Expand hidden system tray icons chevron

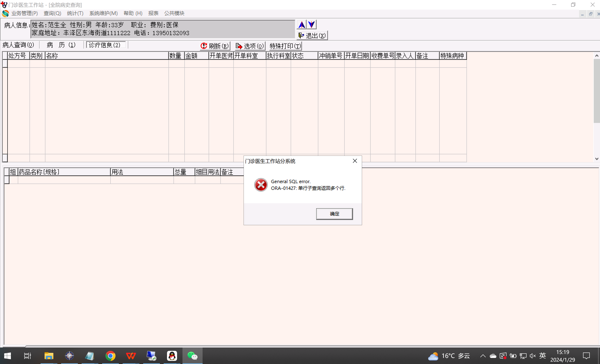tap(483, 356)
